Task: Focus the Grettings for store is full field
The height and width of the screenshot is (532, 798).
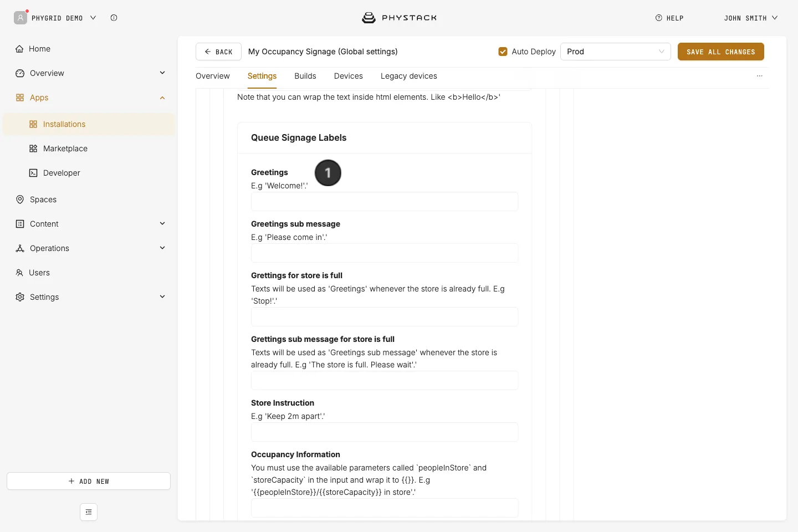Action: [x=385, y=317]
